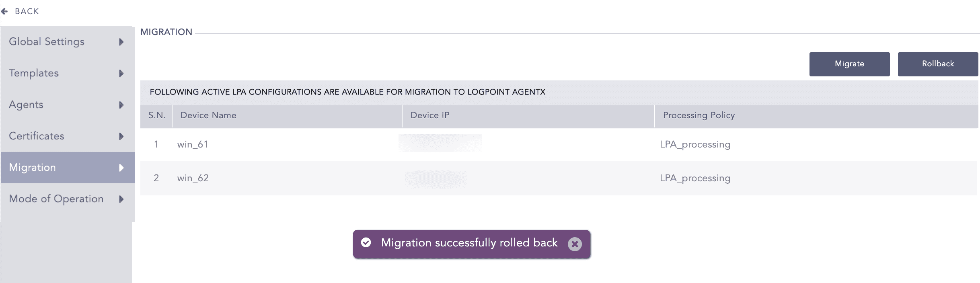Go to the Certificates section
Image resolution: width=980 pixels, height=283 pixels.
pos(37,136)
